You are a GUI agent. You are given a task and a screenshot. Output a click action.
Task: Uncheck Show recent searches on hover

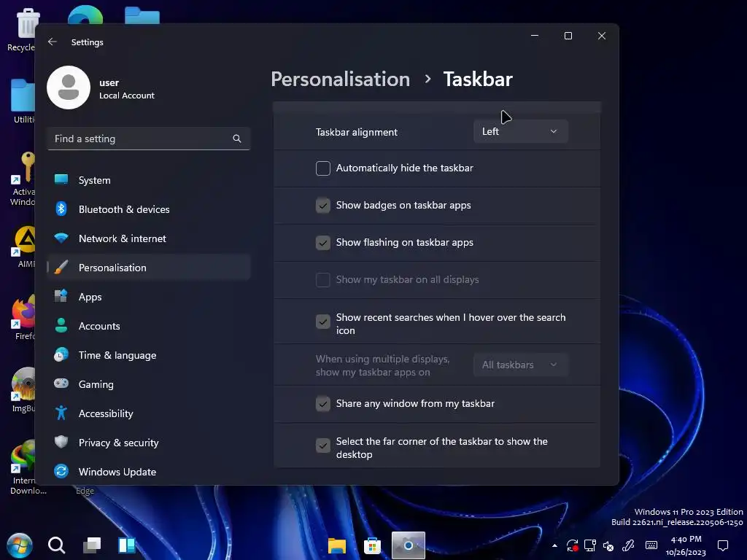[x=323, y=322]
